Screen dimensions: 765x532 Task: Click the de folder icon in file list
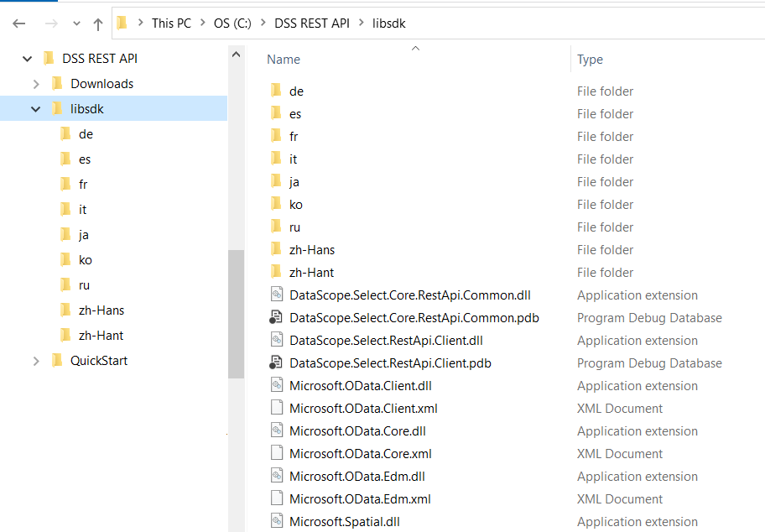(276, 91)
